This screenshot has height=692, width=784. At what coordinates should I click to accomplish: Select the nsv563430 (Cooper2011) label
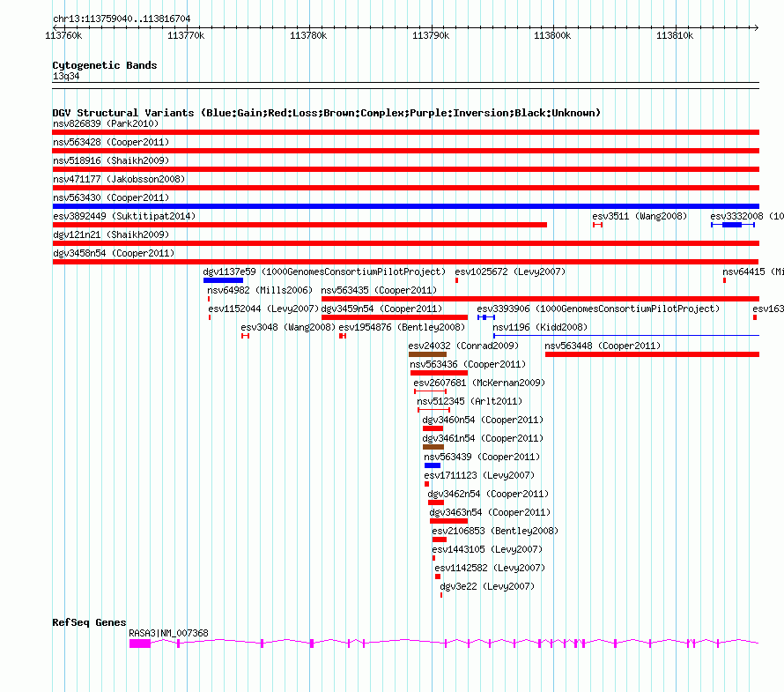point(111,197)
